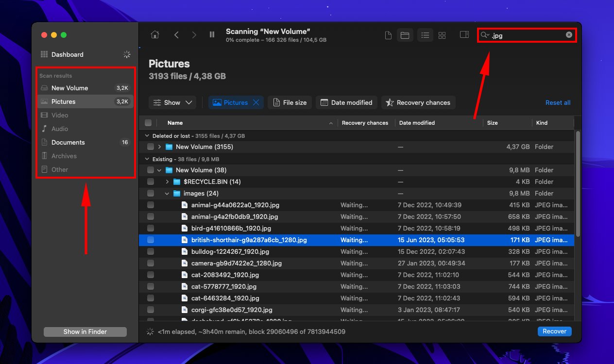
Task: Open the Show filter dropdown
Action: point(172,102)
